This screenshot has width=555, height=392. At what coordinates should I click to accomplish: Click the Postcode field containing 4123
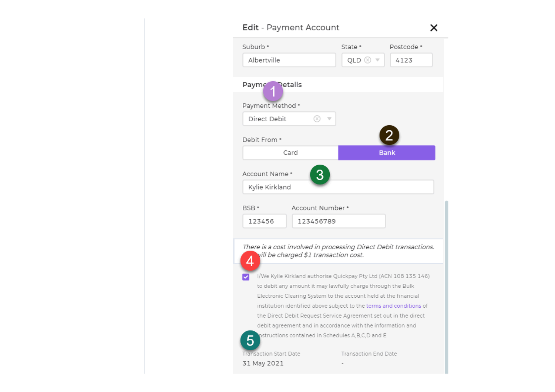pyautogui.click(x=411, y=60)
